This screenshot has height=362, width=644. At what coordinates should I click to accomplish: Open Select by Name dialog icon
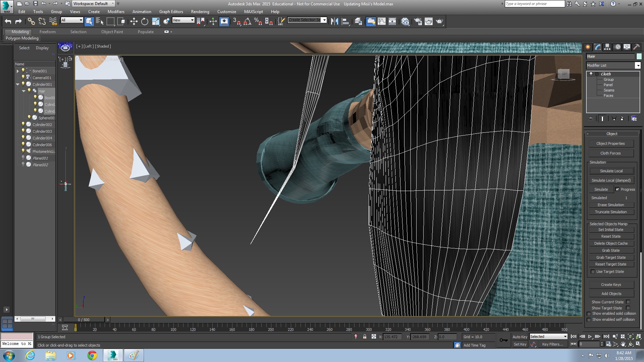[100, 21]
